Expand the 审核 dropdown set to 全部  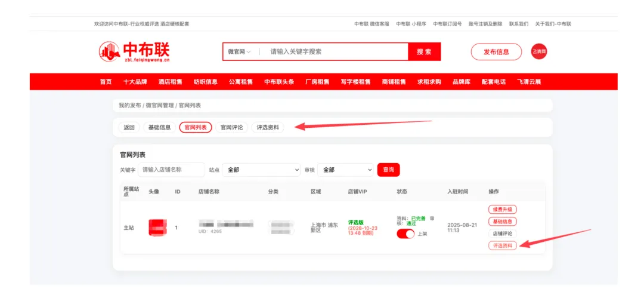[345, 170]
